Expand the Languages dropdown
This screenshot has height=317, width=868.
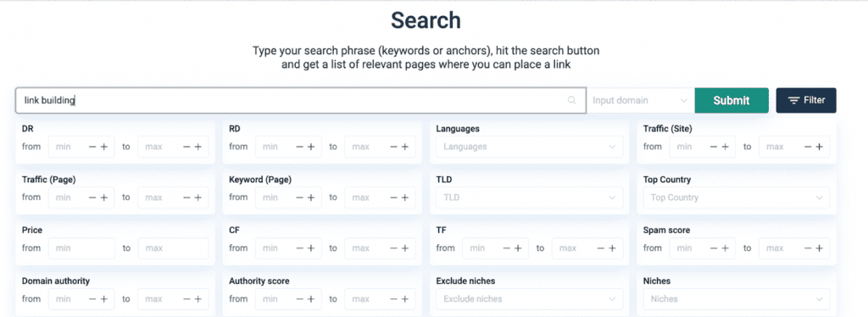click(x=529, y=147)
